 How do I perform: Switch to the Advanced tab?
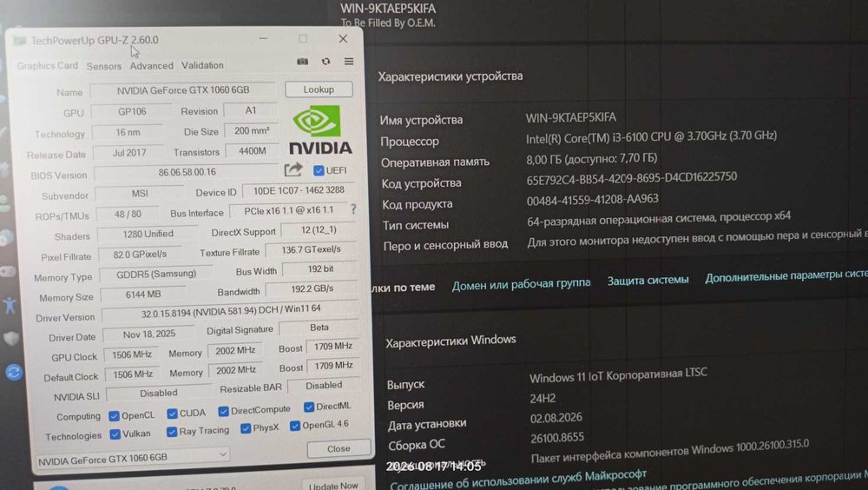point(152,65)
